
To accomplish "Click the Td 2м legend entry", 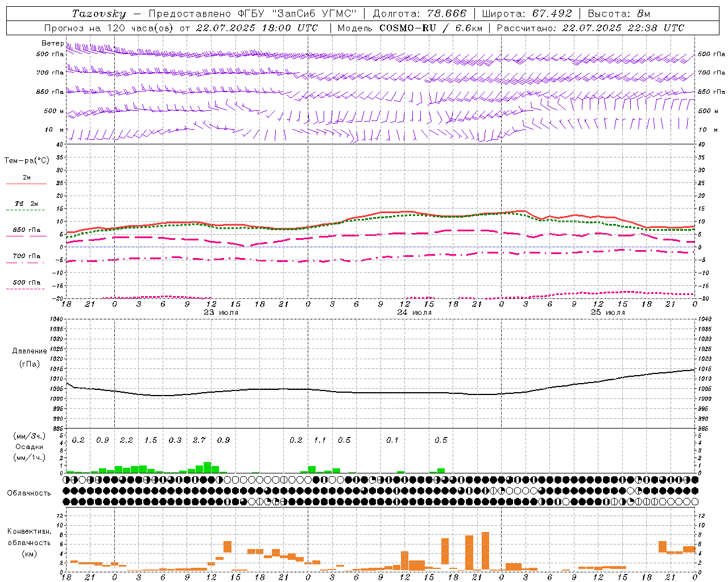I will coord(26,203).
